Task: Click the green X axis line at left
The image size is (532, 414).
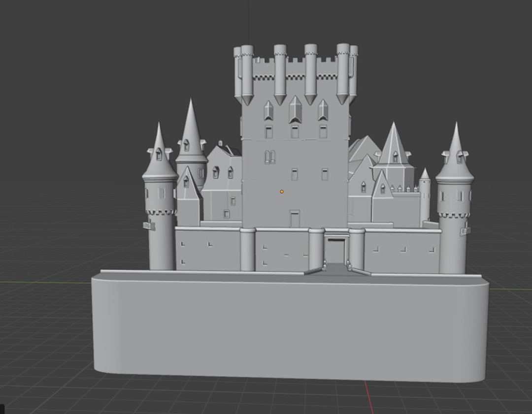Action: click(x=44, y=283)
